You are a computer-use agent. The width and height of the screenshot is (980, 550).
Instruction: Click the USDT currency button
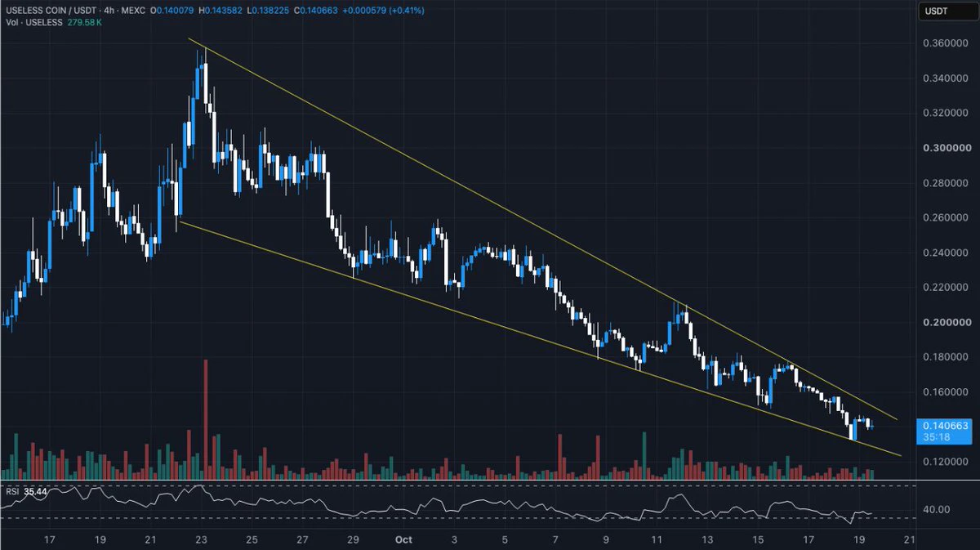point(938,11)
